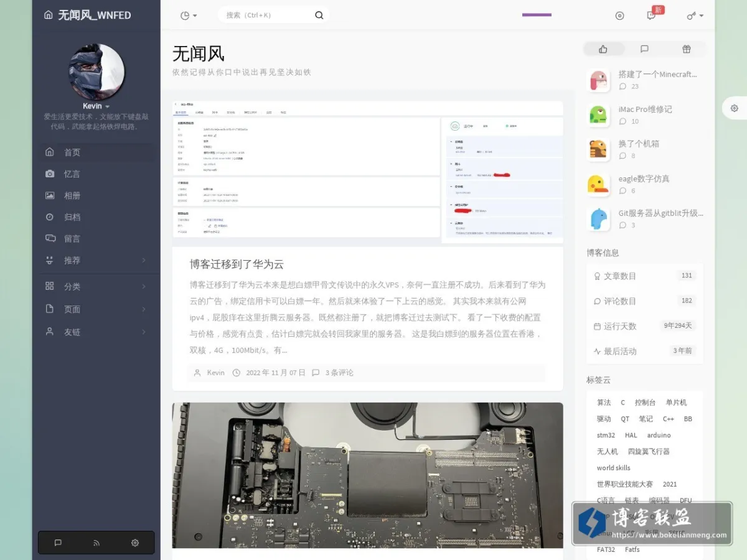The image size is (747, 560).
Task: Click the comment icon in sidebar footer
Action: (x=58, y=543)
